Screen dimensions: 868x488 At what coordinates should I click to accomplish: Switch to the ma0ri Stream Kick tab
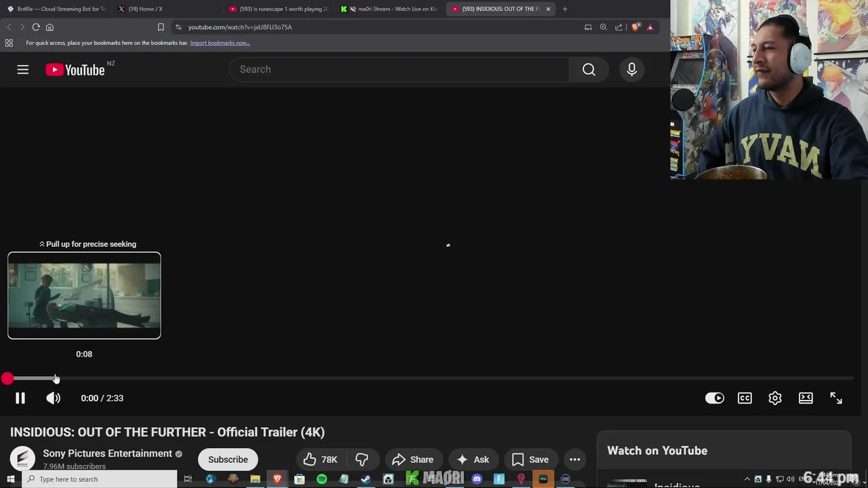[390, 9]
